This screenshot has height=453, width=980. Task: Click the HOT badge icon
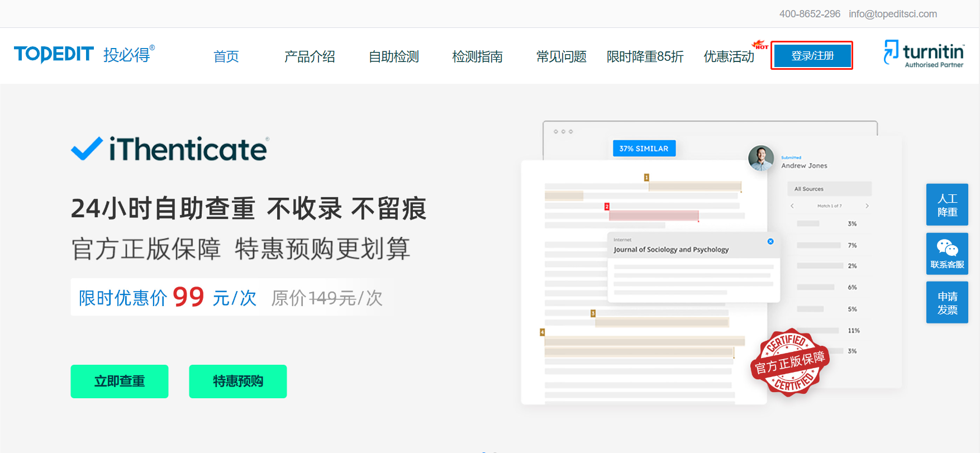tap(760, 45)
